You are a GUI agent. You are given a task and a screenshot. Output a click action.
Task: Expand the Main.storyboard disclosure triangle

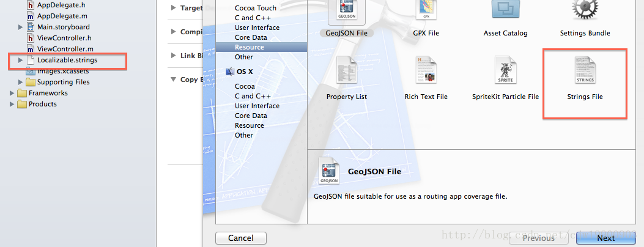20,27
